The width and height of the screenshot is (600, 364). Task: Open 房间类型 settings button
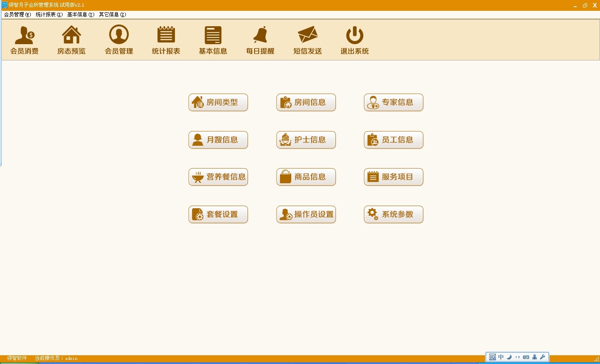(218, 102)
